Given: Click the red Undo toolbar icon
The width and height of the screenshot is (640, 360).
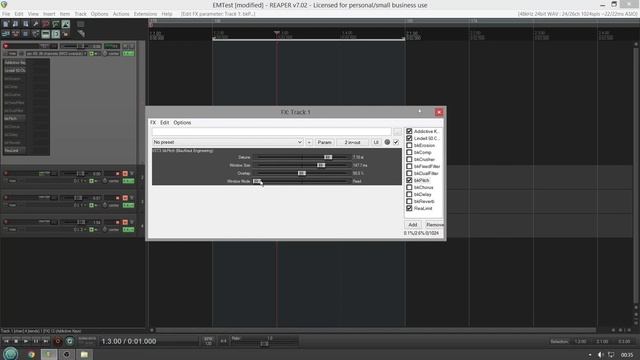Looking at the screenshot, I should (x=46, y=24).
